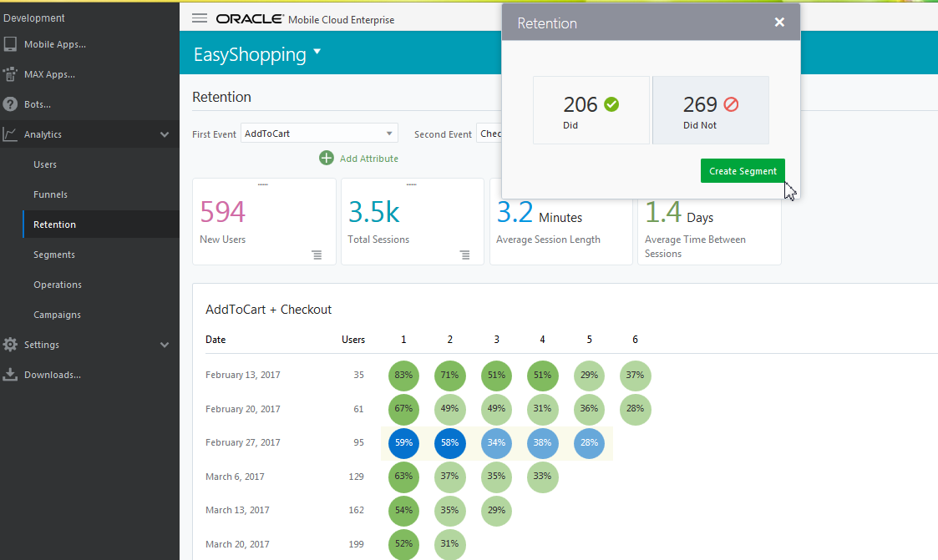Click the Analytics chart icon

[10, 134]
